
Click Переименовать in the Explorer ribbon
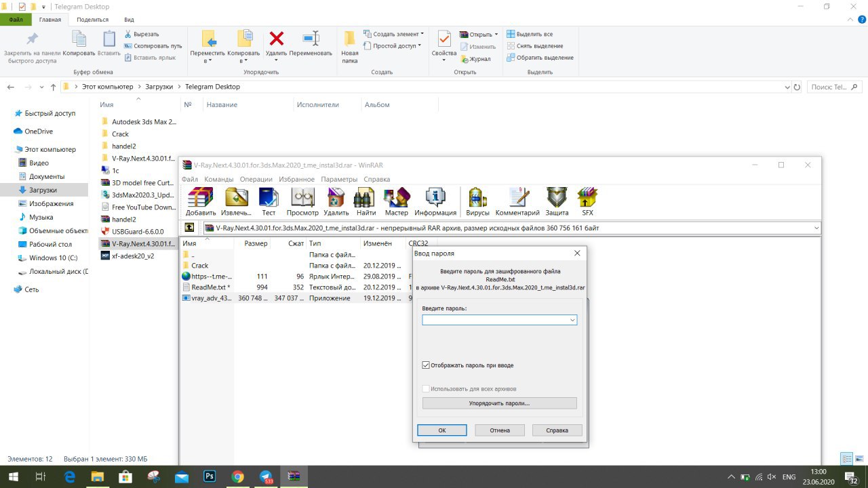tap(311, 43)
